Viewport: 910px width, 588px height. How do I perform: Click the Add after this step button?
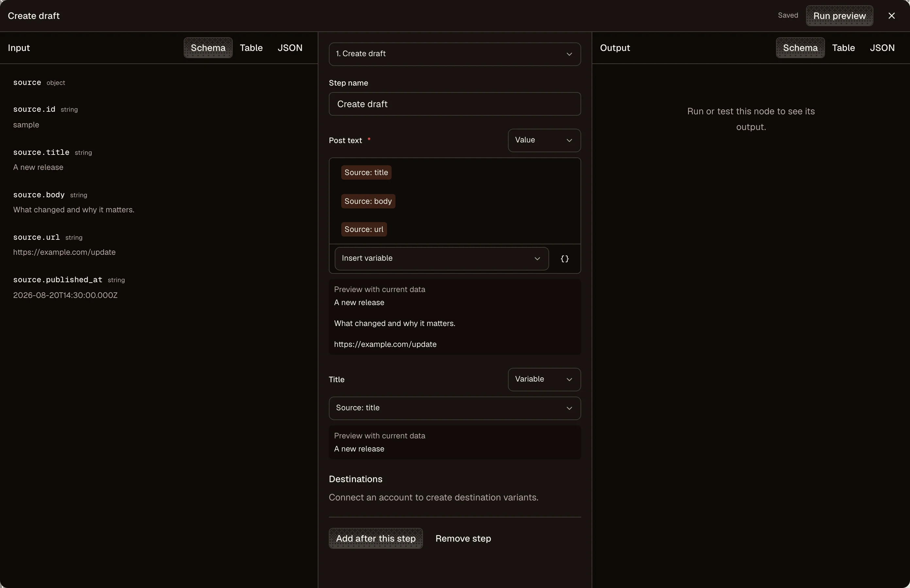376,538
